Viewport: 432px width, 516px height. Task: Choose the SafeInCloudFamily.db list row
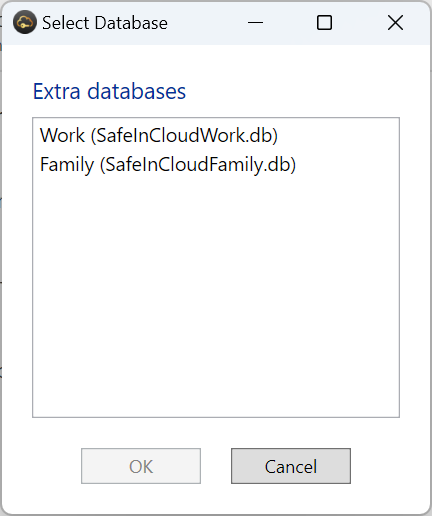(x=216, y=164)
